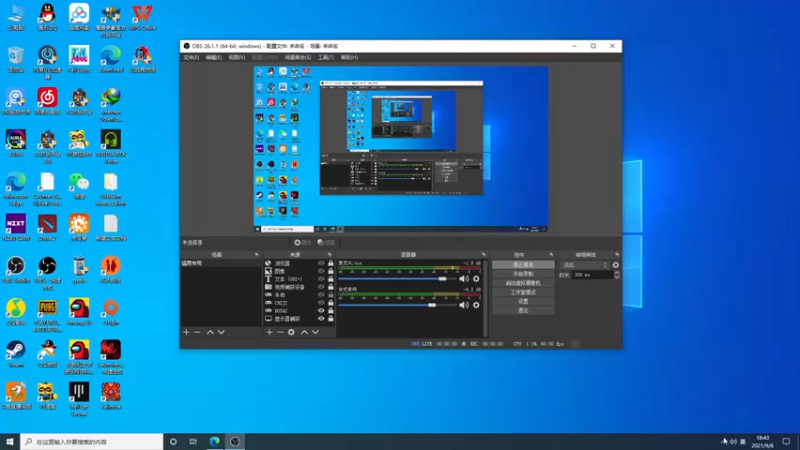
Task: Click the 退出 exit button in Controls
Action: pos(523,311)
